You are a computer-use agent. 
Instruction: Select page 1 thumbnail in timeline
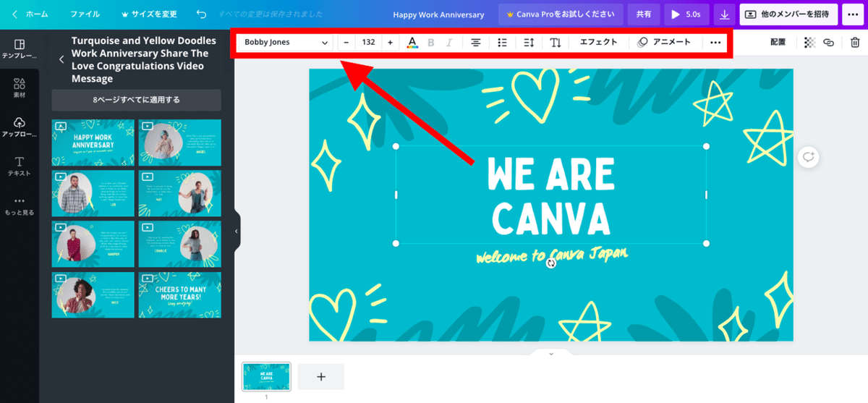coord(266,377)
